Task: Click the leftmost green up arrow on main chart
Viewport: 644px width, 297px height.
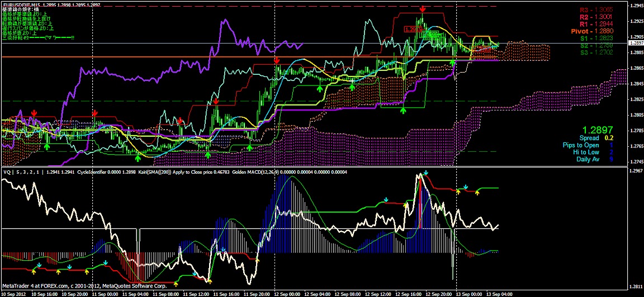Action: click(48, 146)
